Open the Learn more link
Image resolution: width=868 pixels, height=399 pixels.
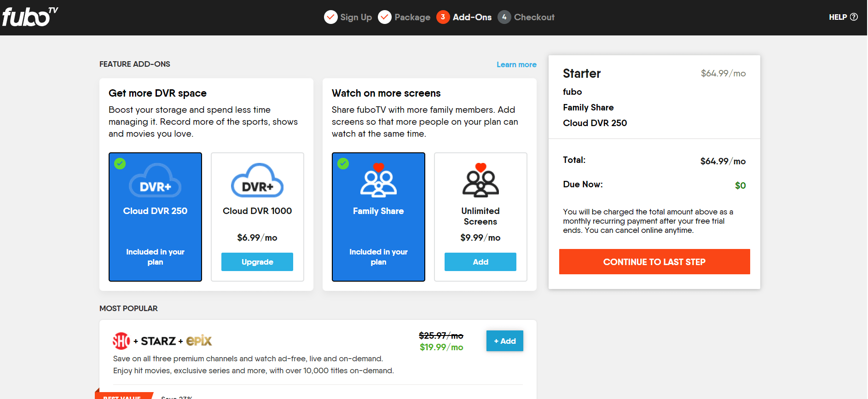516,64
